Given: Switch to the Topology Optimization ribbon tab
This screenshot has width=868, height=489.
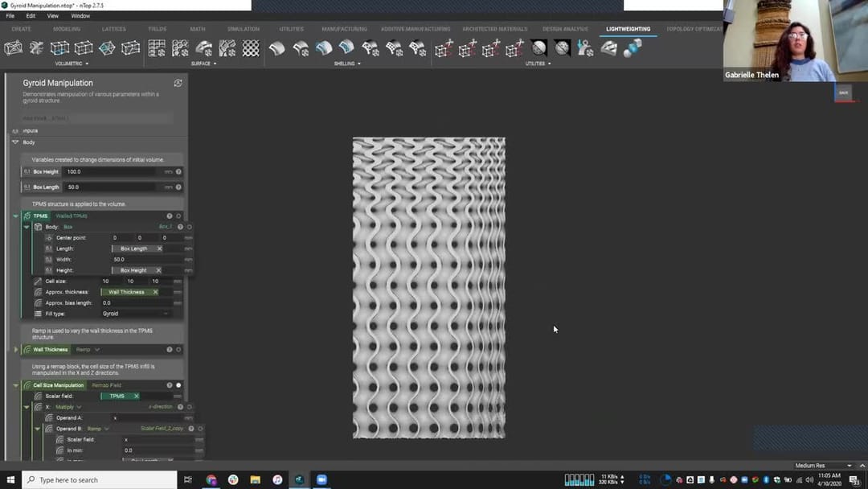Looking at the screenshot, I should (694, 29).
